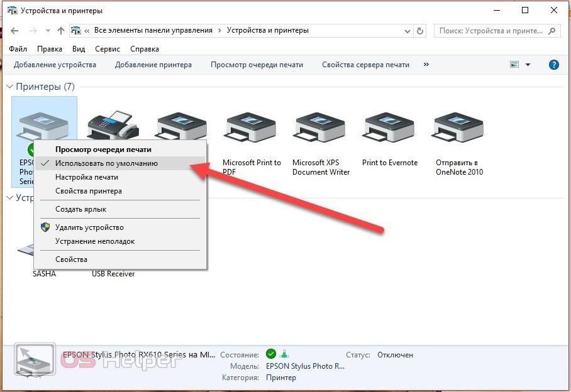The image size is (571, 392).
Task: Show more toolbar commands chevron
Action: tap(426, 64)
